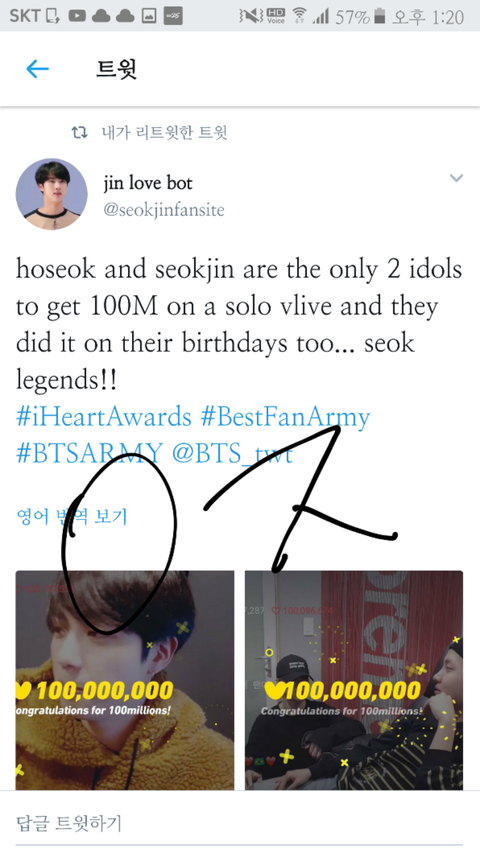Image resolution: width=480 pixels, height=853 pixels.
Task: Tap the gallery image notification icon
Action: 149,16
